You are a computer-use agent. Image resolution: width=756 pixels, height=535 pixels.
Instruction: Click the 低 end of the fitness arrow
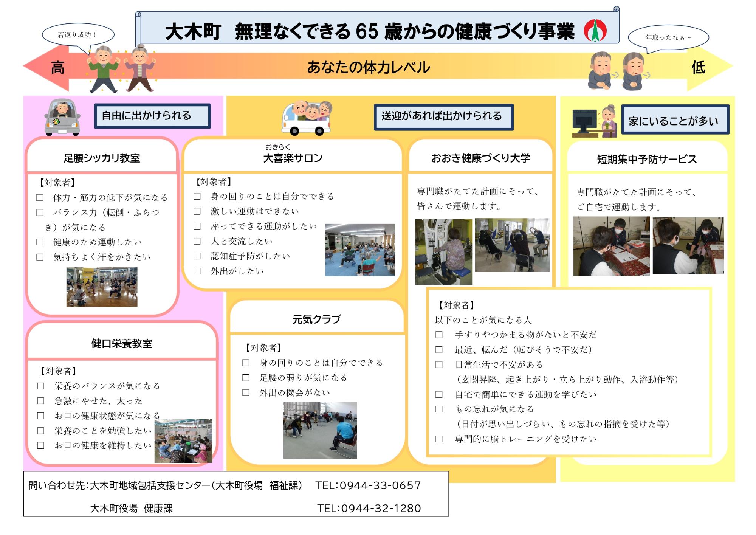[698, 68]
